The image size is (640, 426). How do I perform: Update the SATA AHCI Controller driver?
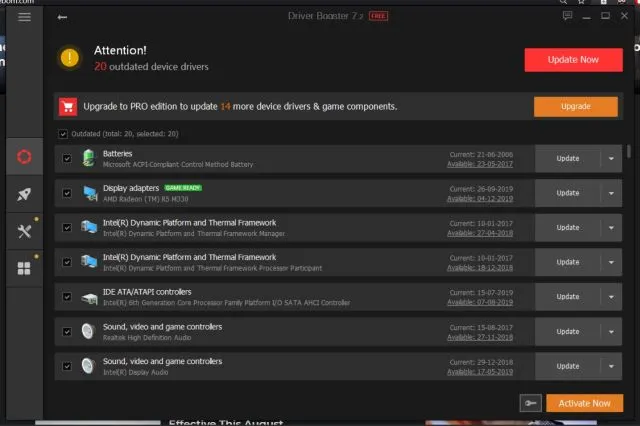point(568,297)
